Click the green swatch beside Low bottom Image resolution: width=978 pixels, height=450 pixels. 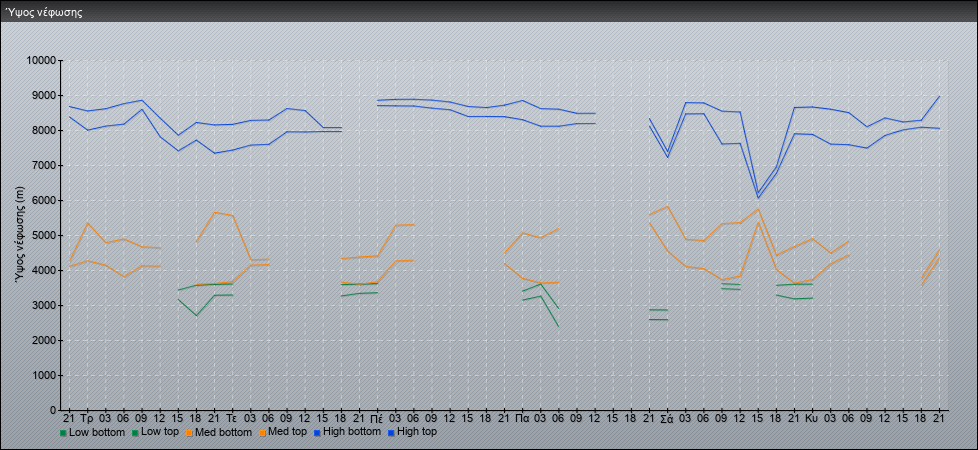[x=63, y=433]
